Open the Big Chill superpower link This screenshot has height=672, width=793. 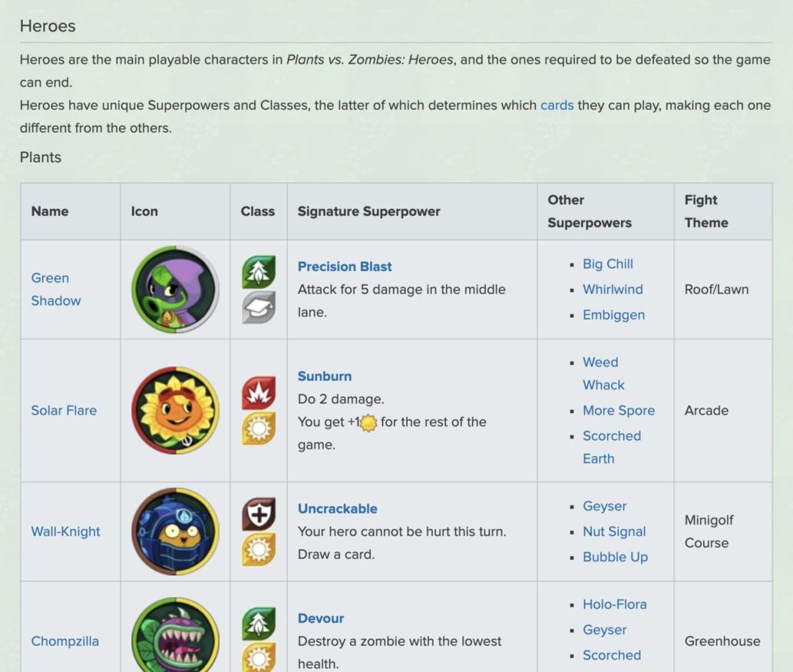(607, 264)
